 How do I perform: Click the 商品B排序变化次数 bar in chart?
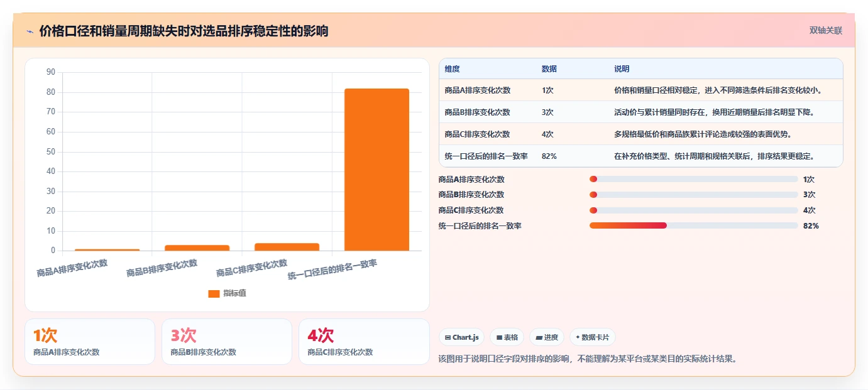coord(197,247)
